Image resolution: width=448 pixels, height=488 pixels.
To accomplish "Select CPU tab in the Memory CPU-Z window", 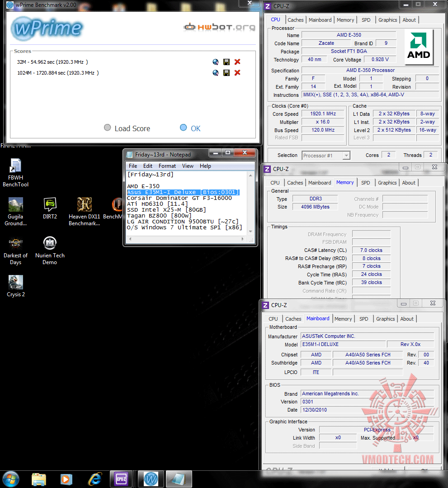I will [x=275, y=183].
